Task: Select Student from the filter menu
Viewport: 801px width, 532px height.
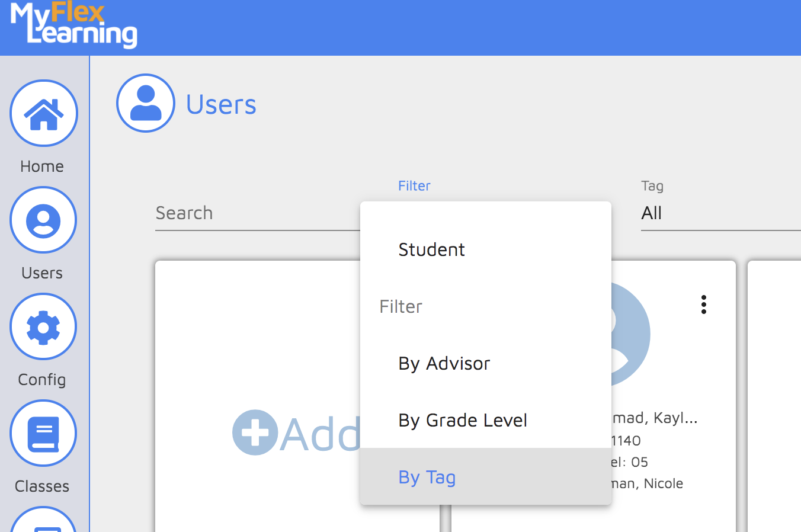Action: click(x=431, y=249)
